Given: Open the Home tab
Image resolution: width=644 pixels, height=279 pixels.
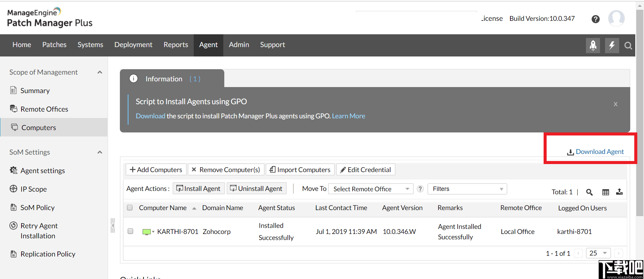Looking at the screenshot, I should coord(22,45).
